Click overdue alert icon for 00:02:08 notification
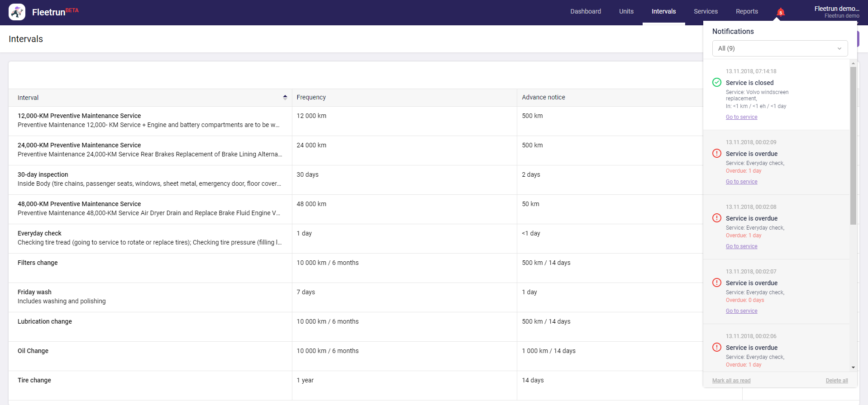This screenshot has width=868, height=405. [x=717, y=218]
